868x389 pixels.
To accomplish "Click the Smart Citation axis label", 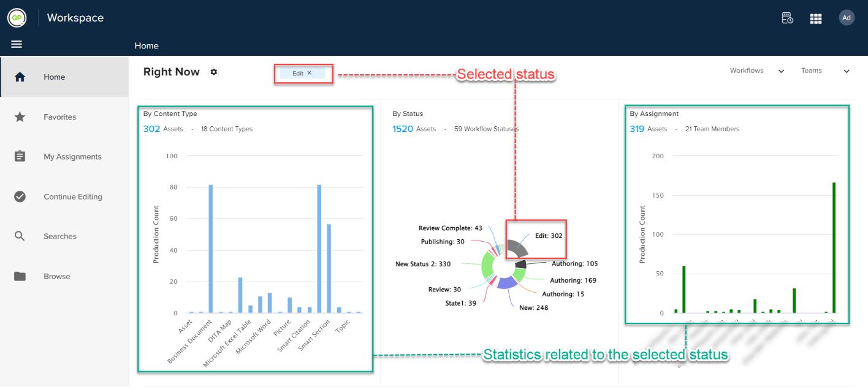I will pos(293,336).
